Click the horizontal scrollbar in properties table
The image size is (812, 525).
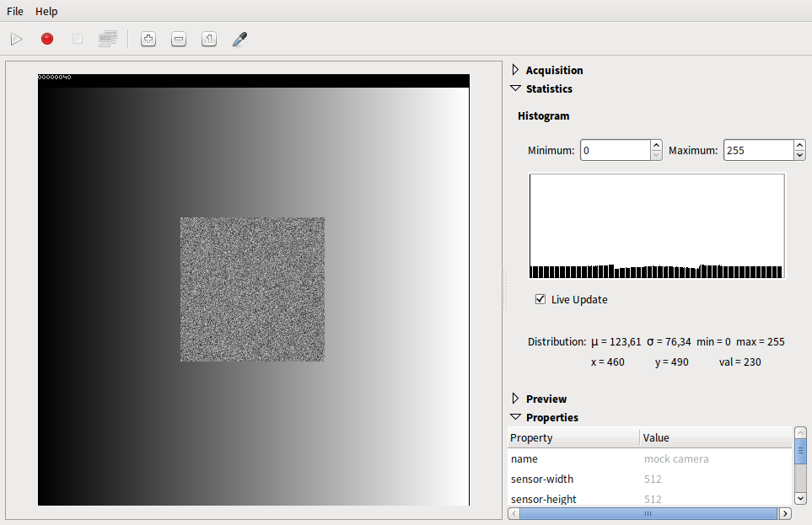(x=648, y=513)
